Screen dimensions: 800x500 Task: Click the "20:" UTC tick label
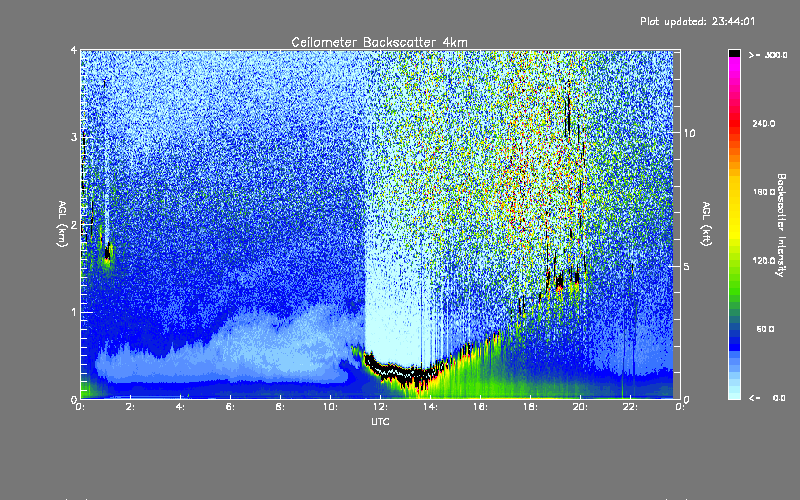pyautogui.click(x=581, y=407)
